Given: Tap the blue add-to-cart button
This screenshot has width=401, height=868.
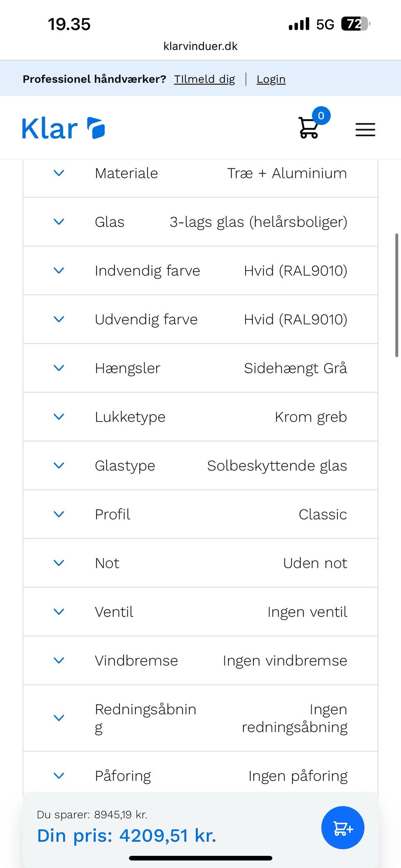Looking at the screenshot, I should pyautogui.click(x=343, y=827).
